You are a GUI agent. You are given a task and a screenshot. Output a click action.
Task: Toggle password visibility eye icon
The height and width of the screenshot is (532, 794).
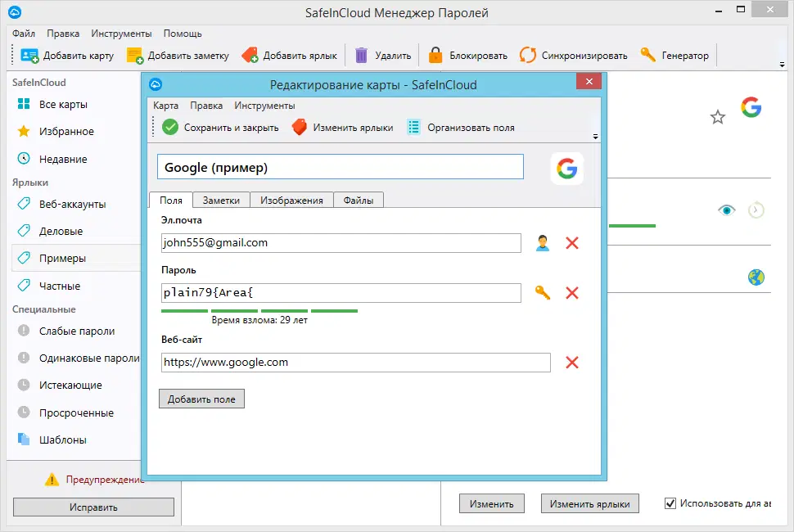[727, 210]
